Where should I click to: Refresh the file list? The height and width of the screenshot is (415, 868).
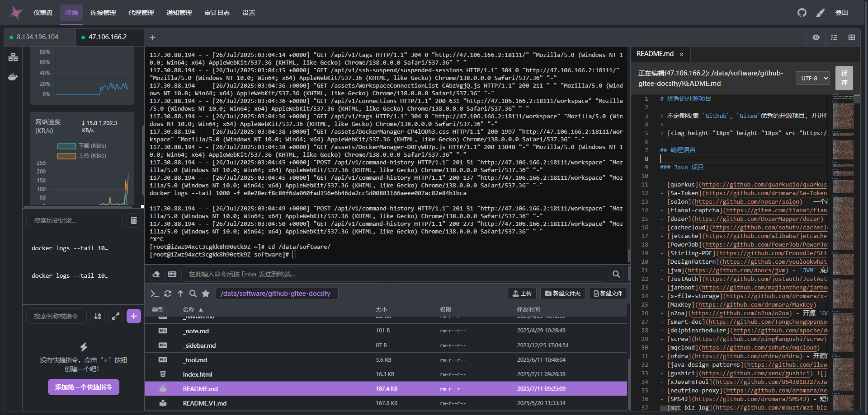pos(168,294)
